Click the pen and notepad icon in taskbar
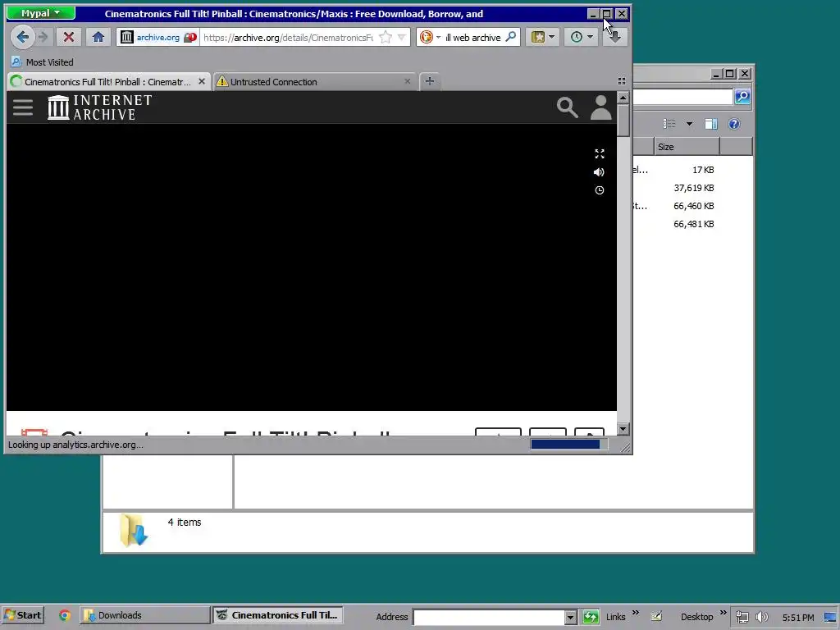Screen dimensions: 840x630 coord(656,617)
